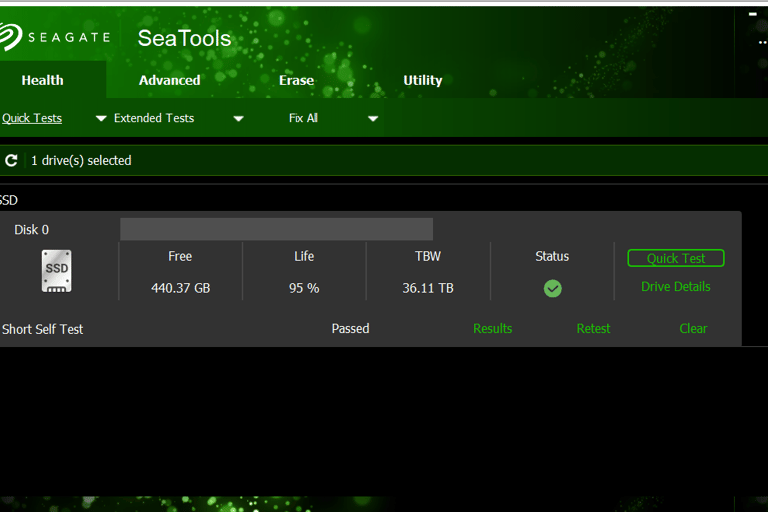Click the green status checkmark icon
Image resolution: width=768 pixels, height=512 pixels.
coord(552,288)
